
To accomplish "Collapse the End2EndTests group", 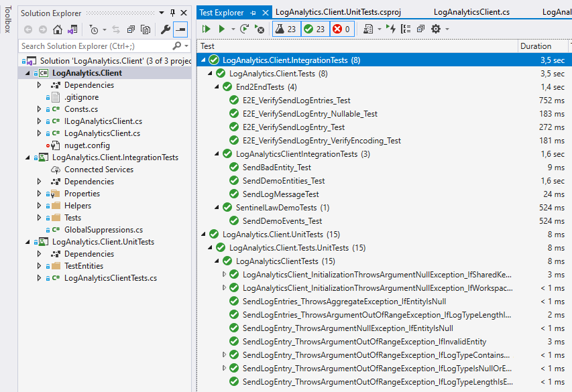I will click(x=217, y=87).
